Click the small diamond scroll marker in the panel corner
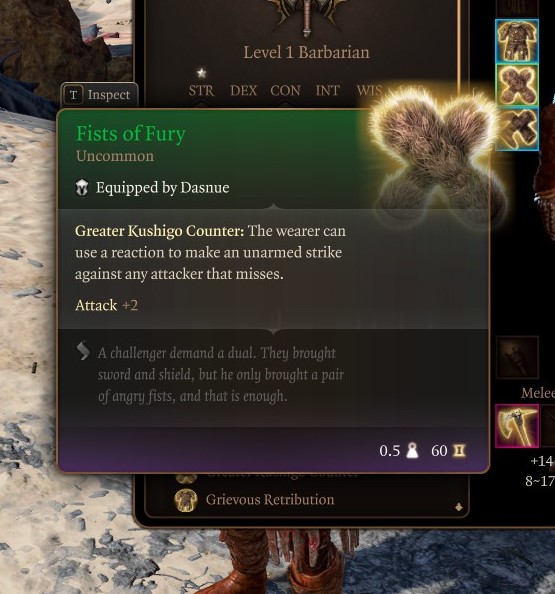Viewport: 555px width, 594px height. (459, 507)
